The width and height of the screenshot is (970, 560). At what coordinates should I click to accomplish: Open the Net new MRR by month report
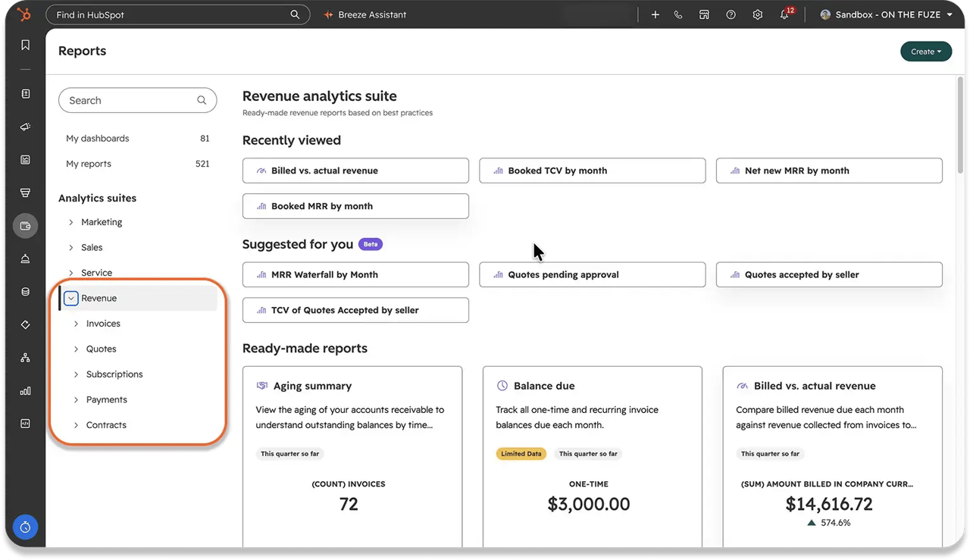pos(829,171)
